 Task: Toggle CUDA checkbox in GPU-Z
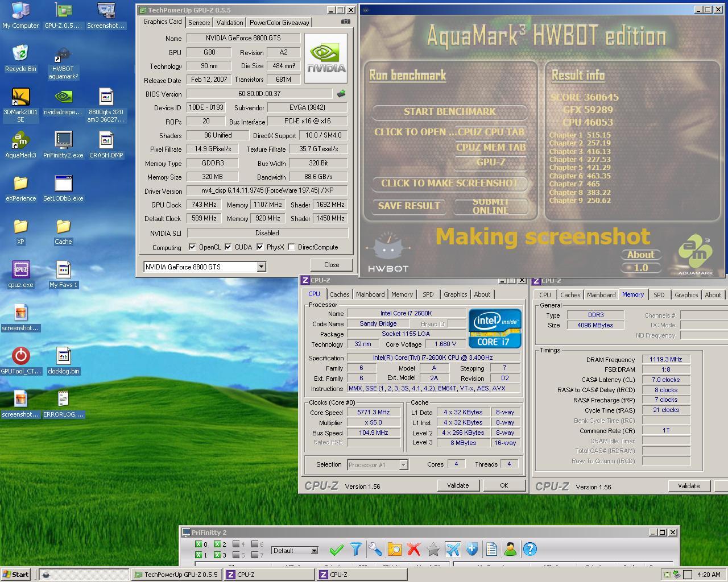click(228, 247)
